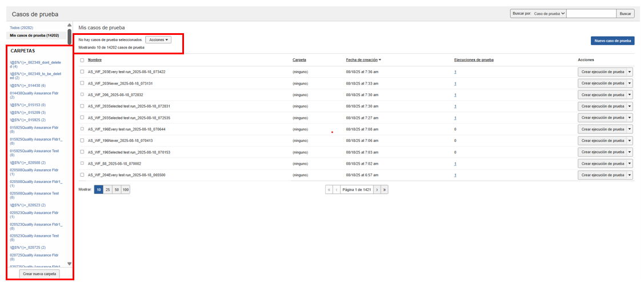
Task: Expand the Buscar por Caso de prueba selector
Action: click(x=549, y=13)
